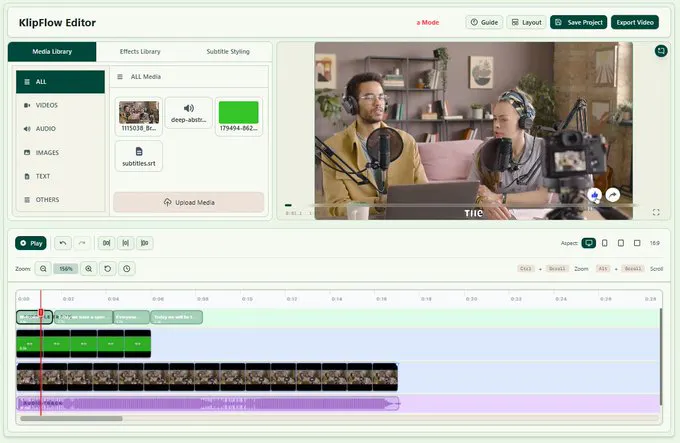Undo the last edit
This screenshot has width=680, height=443.
click(63, 243)
